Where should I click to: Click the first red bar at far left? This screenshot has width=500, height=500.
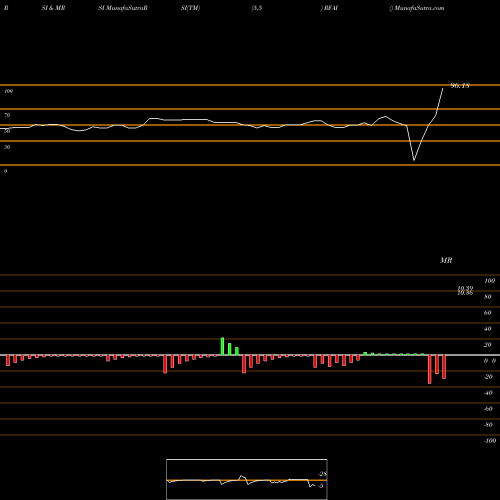(x=8, y=360)
